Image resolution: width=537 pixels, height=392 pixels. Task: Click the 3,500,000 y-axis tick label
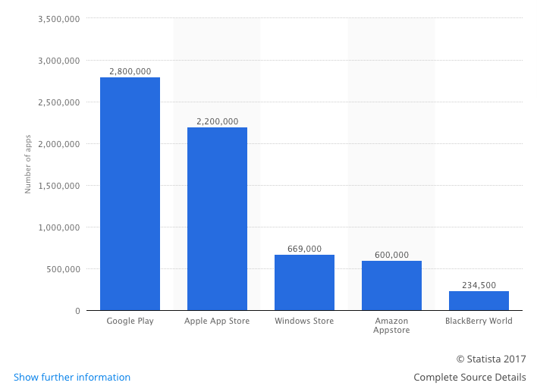click(58, 18)
